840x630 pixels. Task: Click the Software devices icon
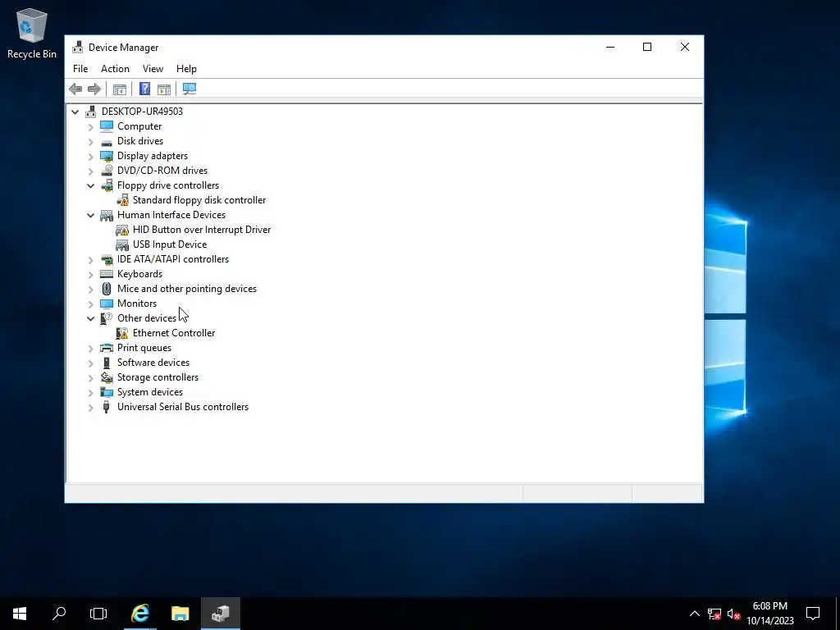point(107,363)
